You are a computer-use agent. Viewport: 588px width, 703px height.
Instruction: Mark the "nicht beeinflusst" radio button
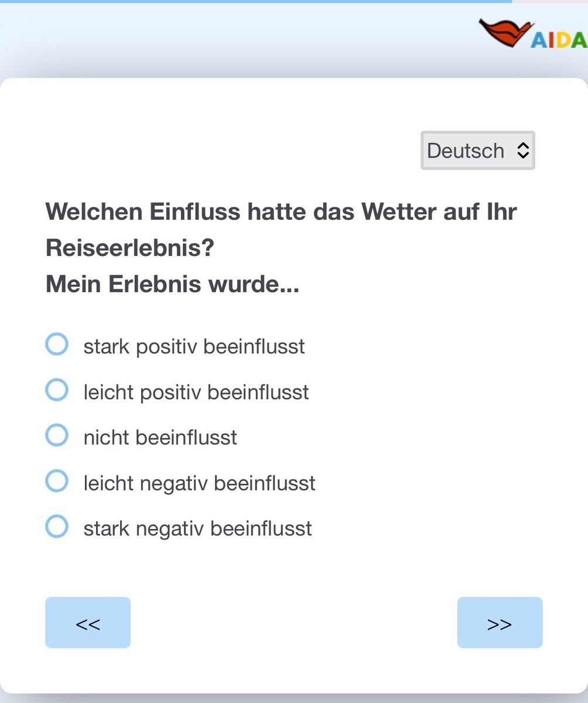click(57, 436)
